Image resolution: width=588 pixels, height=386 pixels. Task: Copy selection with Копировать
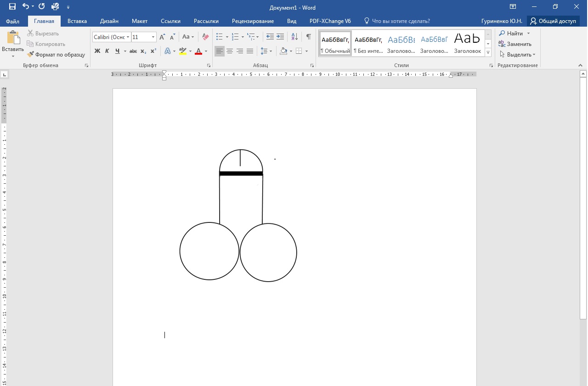click(46, 44)
